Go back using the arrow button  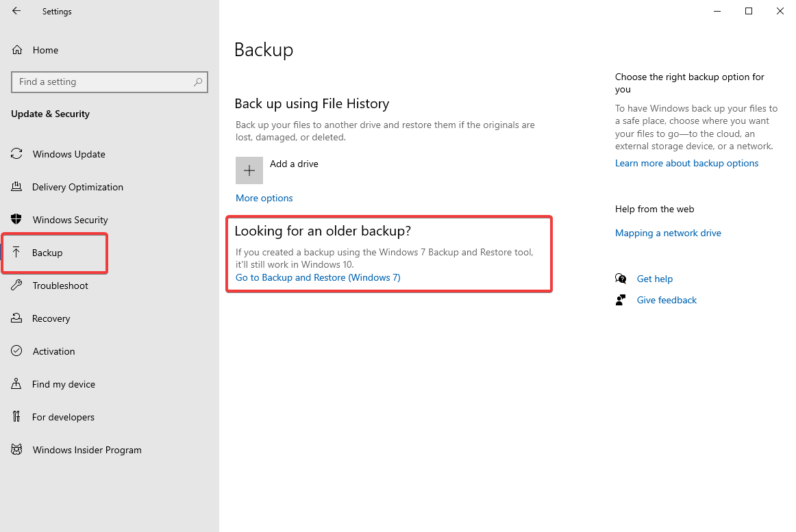(16, 11)
